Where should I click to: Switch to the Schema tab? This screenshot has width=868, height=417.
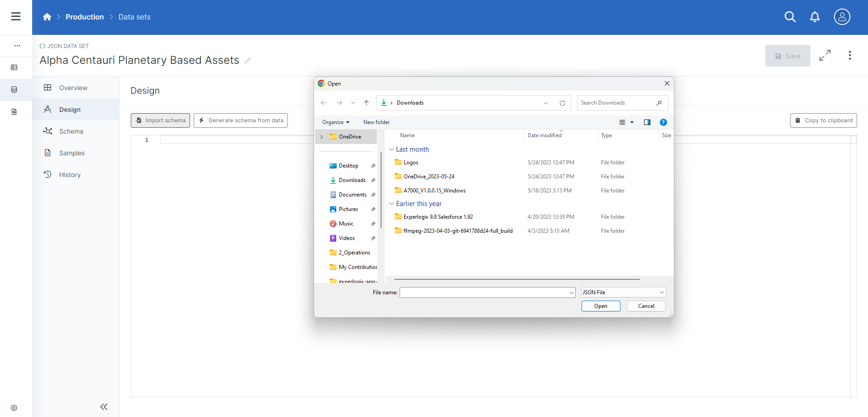click(x=71, y=131)
